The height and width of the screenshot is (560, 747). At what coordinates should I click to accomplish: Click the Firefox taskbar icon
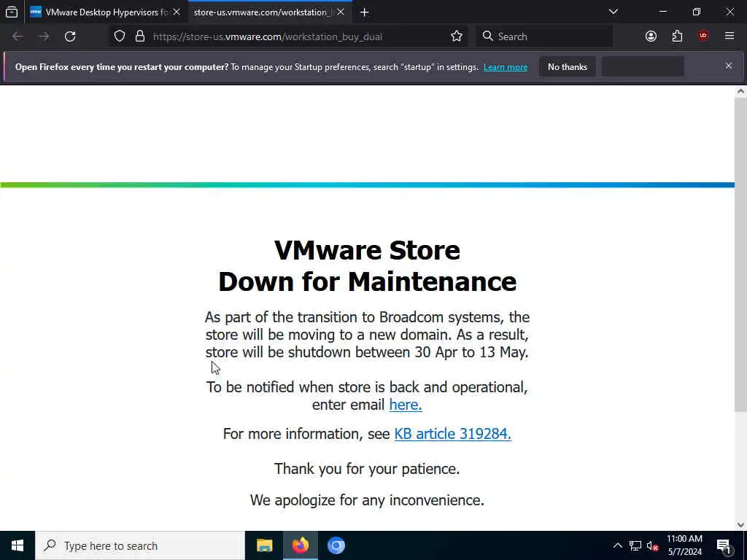click(300, 545)
